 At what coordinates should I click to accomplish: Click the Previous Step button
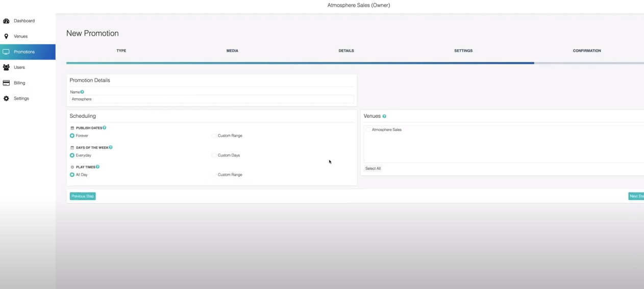83,196
